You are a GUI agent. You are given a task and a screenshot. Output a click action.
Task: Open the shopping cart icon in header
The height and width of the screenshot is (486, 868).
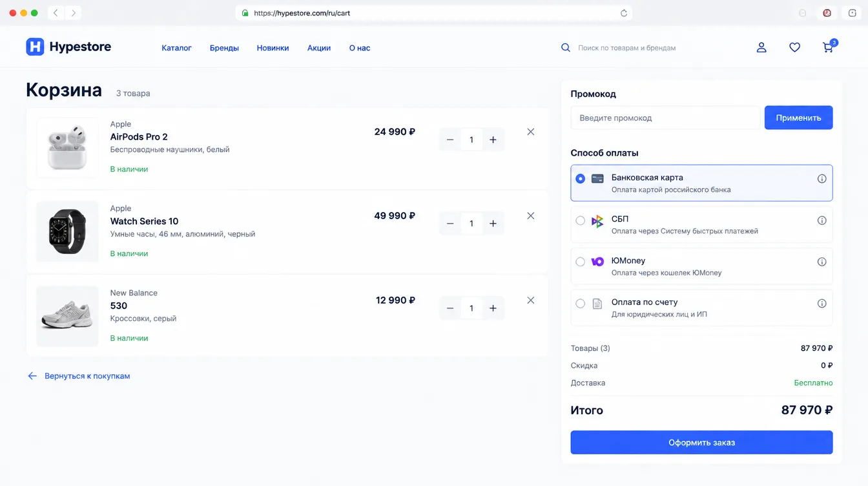[828, 47]
